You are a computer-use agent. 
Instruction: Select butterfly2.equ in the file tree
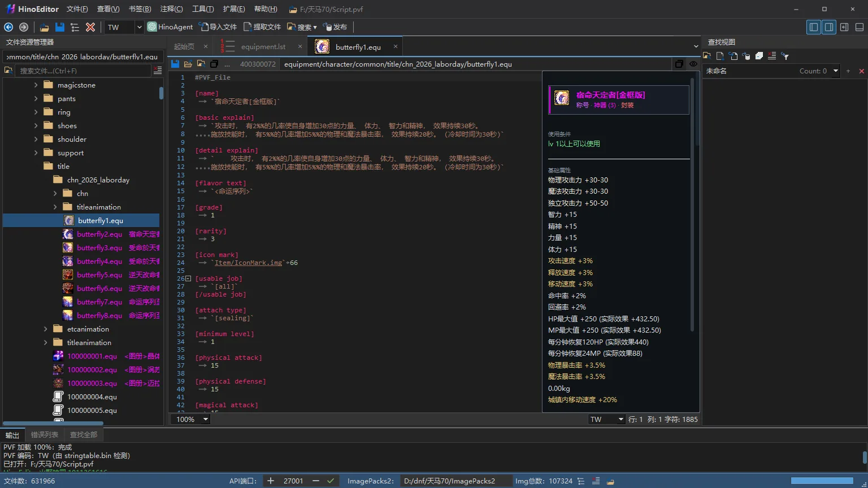(x=99, y=234)
